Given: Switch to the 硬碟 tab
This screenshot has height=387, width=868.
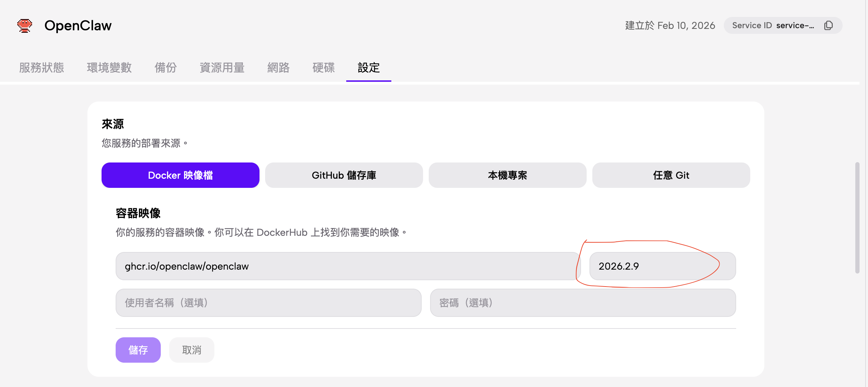Looking at the screenshot, I should pyautogui.click(x=324, y=67).
